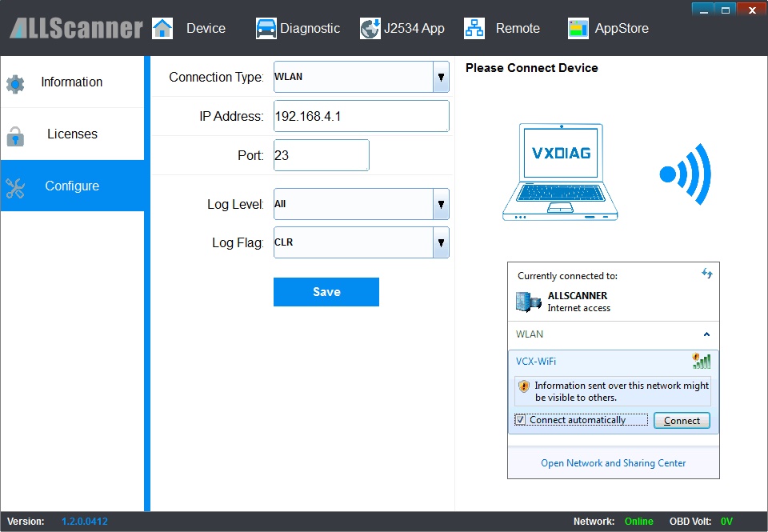768x532 pixels.
Task: Click the Port input field
Action: pyautogui.click(x=322, y=155)
